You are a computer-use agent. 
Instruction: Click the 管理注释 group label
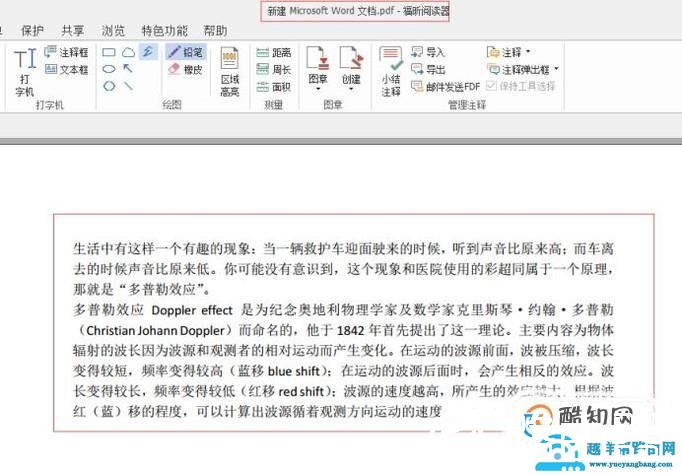(467, 105)
